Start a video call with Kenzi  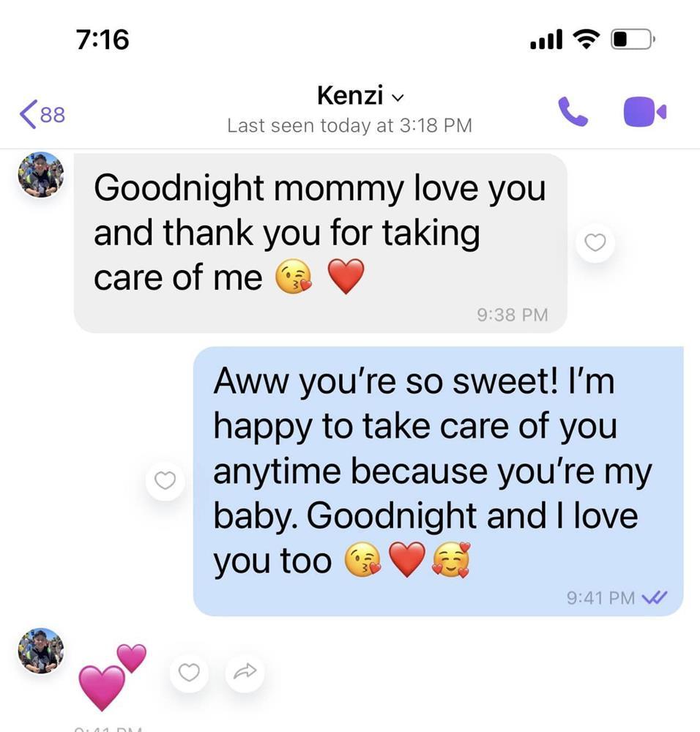[645, 111]
